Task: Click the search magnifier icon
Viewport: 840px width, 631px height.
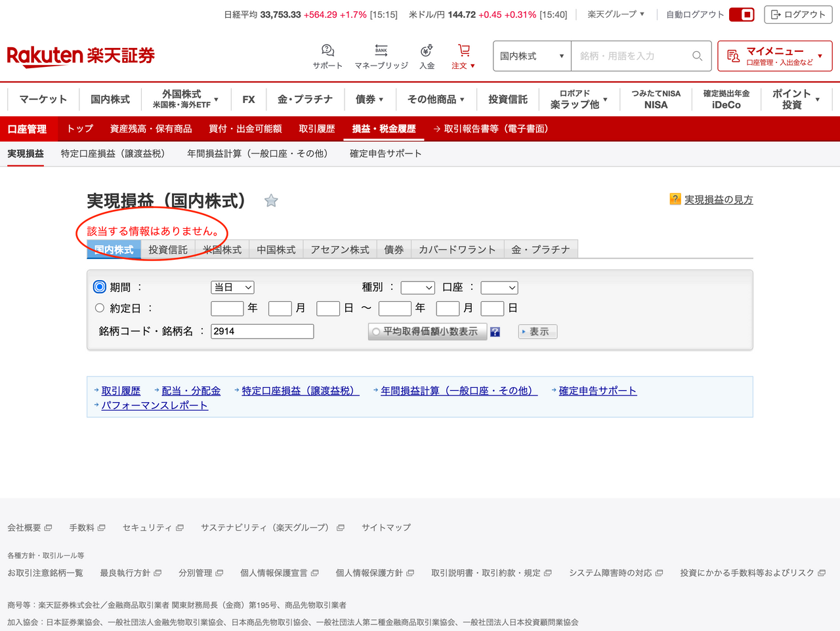Action: click(x=696, y=56)
